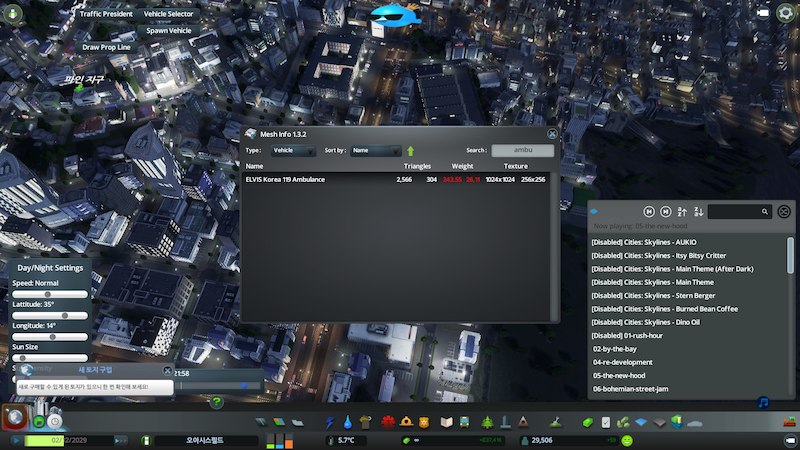Click the green sort direction arrow in Mesh Info

(410, 150)
